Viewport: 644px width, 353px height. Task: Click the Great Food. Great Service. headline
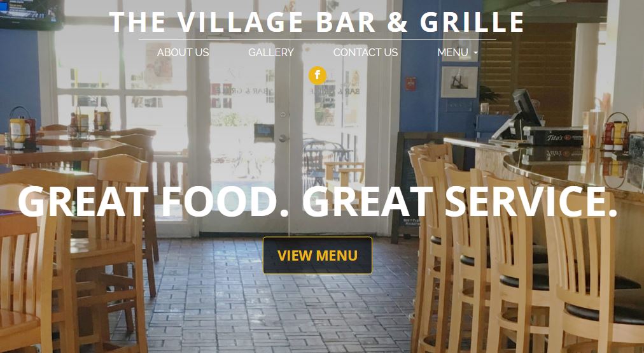click(318, 201)
